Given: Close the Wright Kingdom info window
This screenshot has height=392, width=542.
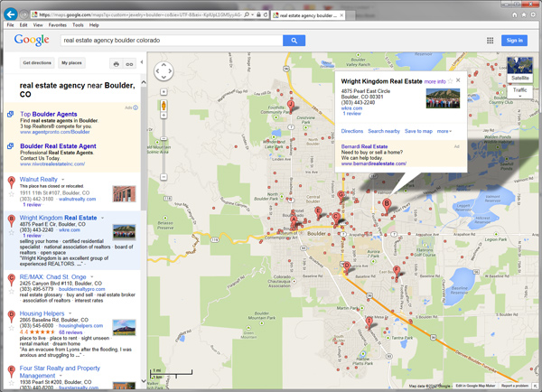Looking at the screenshot, I should pos(458,80).
